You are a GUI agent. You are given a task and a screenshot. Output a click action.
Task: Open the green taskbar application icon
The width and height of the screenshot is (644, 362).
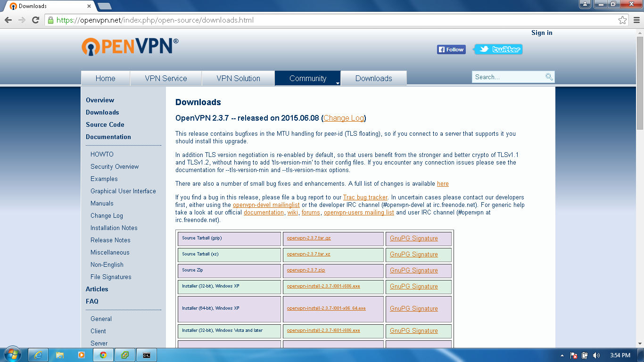(125, 355)
